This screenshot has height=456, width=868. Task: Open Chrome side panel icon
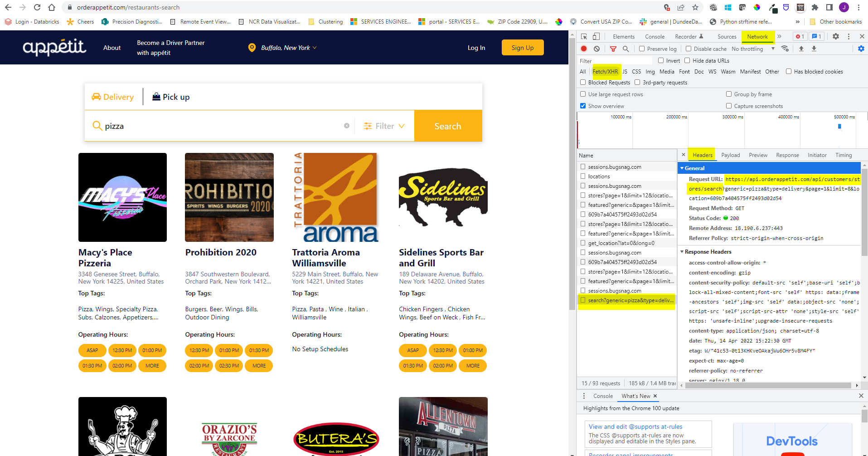829,7
